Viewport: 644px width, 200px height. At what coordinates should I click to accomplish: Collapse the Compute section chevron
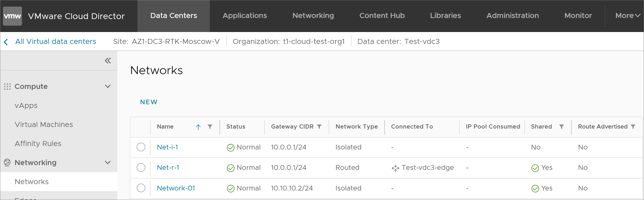(x=108, y=87)
